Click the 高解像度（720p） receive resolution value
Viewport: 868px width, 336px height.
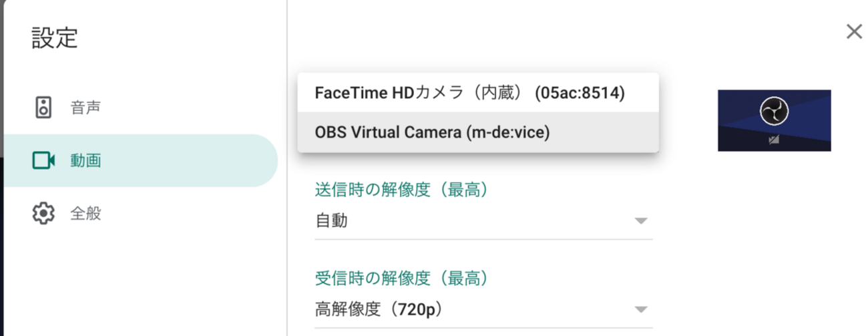[x=379, y=309]
